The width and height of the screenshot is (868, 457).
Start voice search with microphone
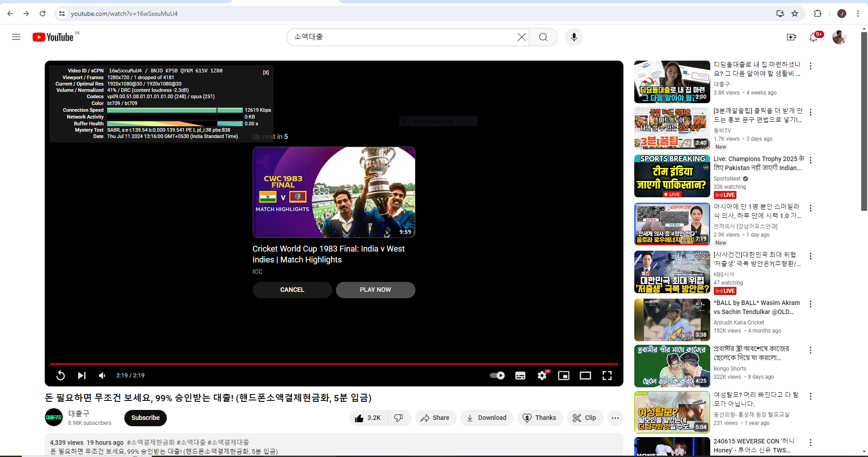(x=574, y=37)
